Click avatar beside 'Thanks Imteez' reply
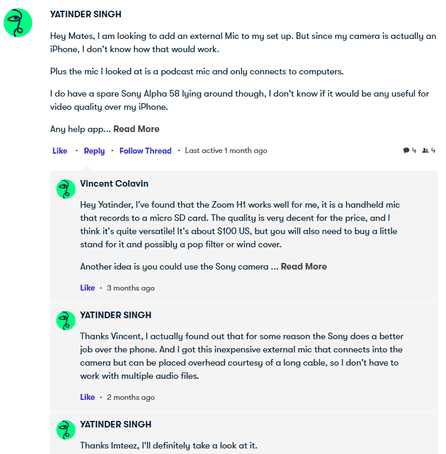 click(66, 430)
